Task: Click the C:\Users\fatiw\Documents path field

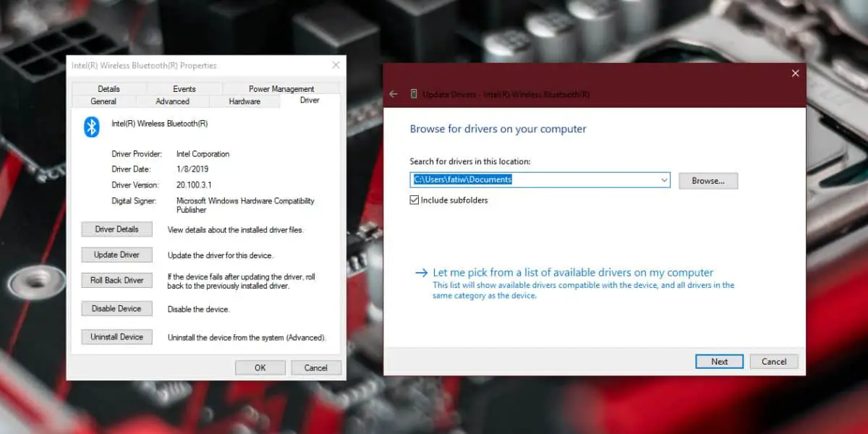Action: click(x=540, y=180)
